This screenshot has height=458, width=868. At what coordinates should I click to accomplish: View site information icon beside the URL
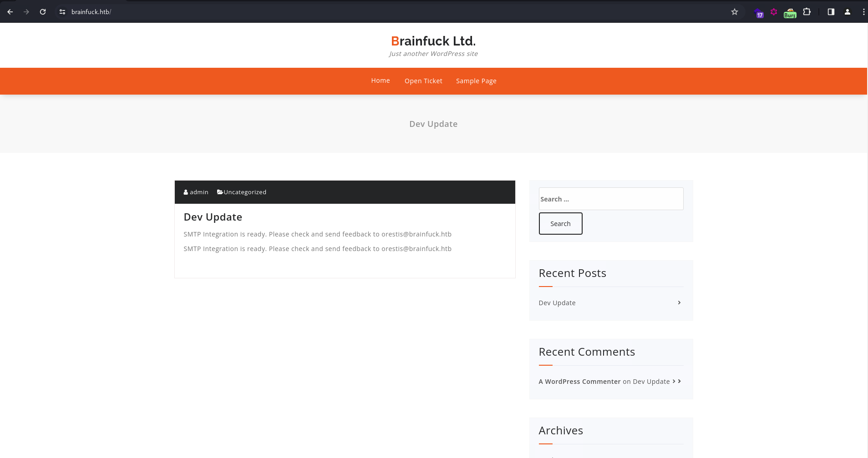point(62,12)
